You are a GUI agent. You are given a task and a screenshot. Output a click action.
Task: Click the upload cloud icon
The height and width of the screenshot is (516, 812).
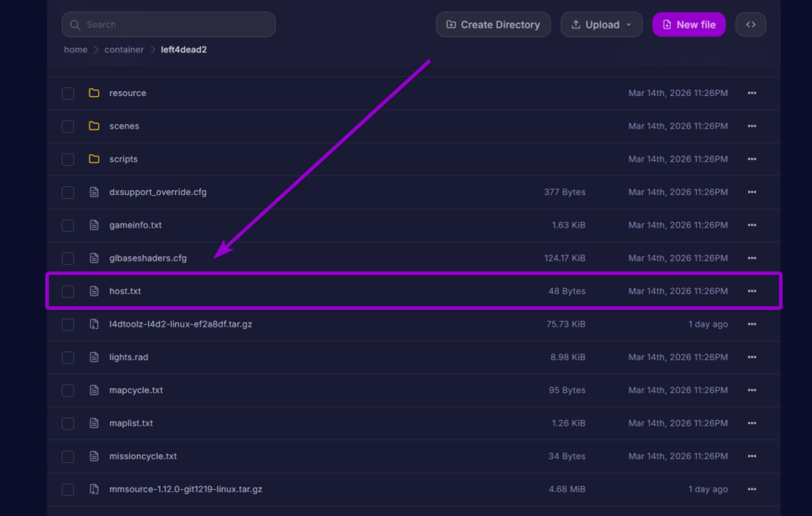[576, 24]
